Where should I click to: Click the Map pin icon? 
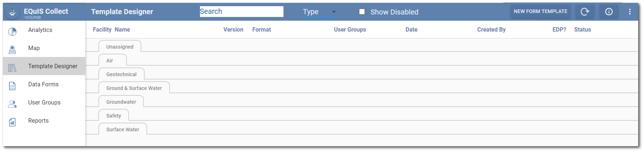point(12,50)
